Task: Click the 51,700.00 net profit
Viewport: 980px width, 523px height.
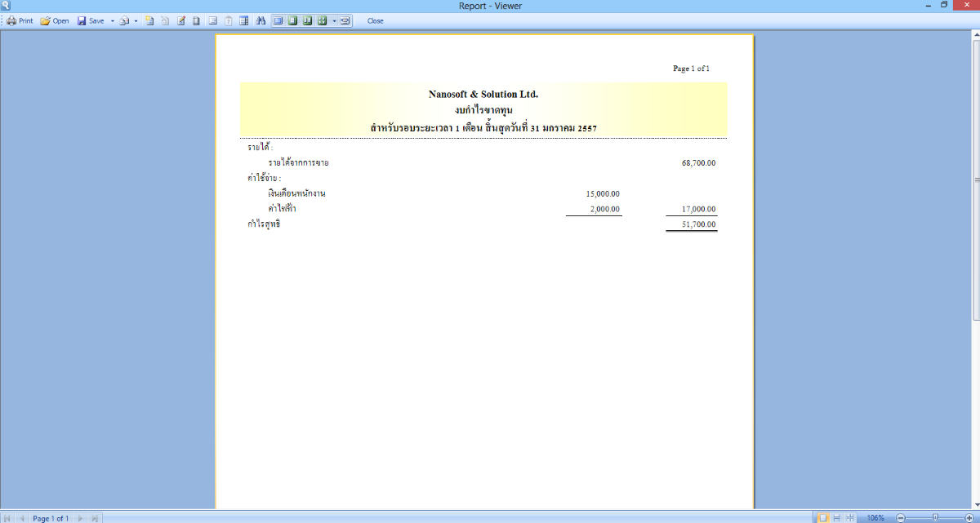Action: (699, 224)
